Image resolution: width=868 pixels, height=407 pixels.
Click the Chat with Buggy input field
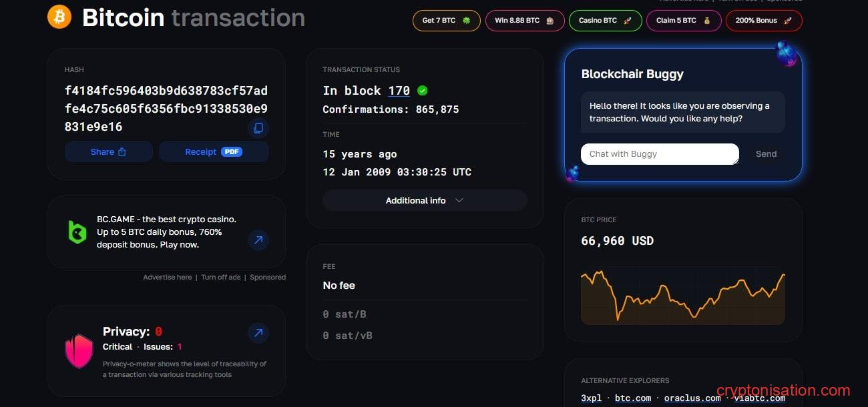pos(658,153)
